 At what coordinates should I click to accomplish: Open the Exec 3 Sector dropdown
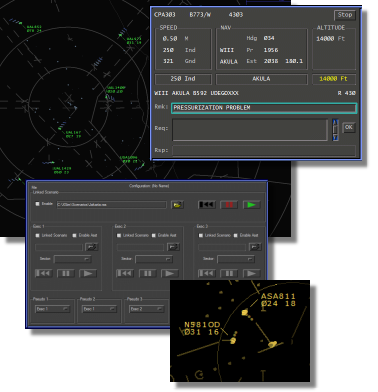(x=236, y=259)
